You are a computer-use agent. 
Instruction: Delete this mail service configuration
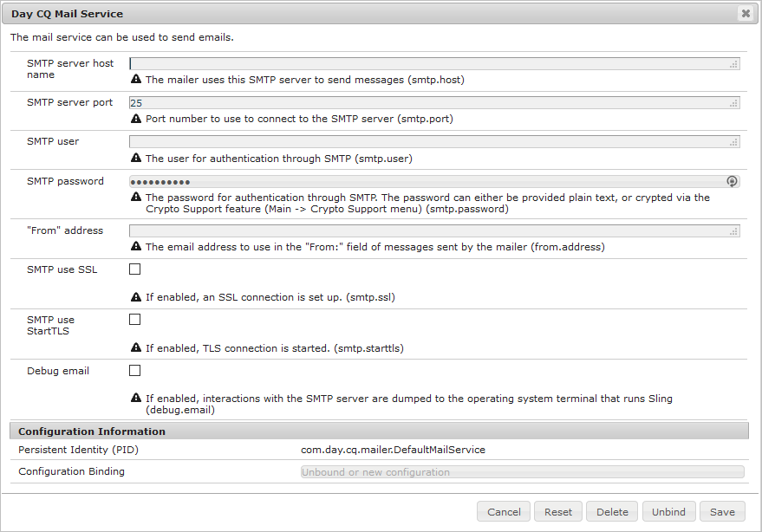pyautogui.click(x=612, y=511)
